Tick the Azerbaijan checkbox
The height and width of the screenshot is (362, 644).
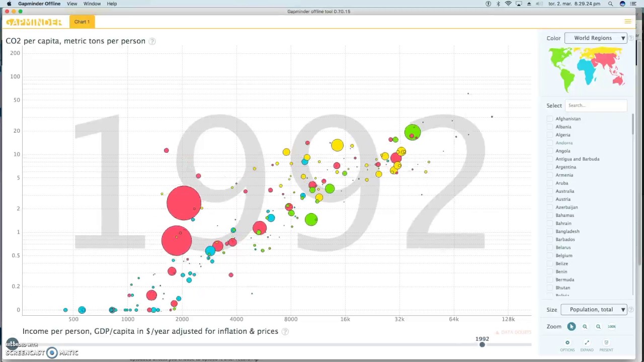click(x=550, y=207)
